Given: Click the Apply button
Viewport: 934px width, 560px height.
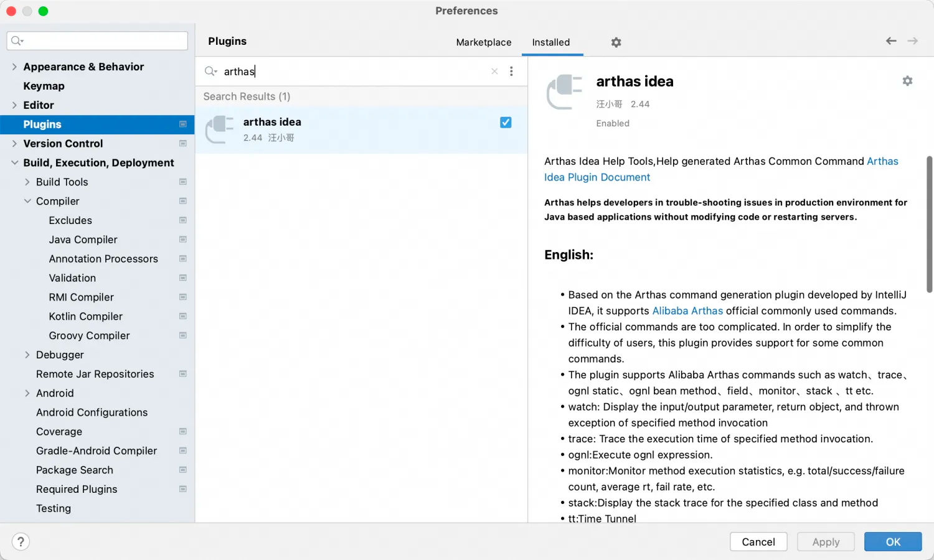Looking at the screenshot, I should (826, 542).
